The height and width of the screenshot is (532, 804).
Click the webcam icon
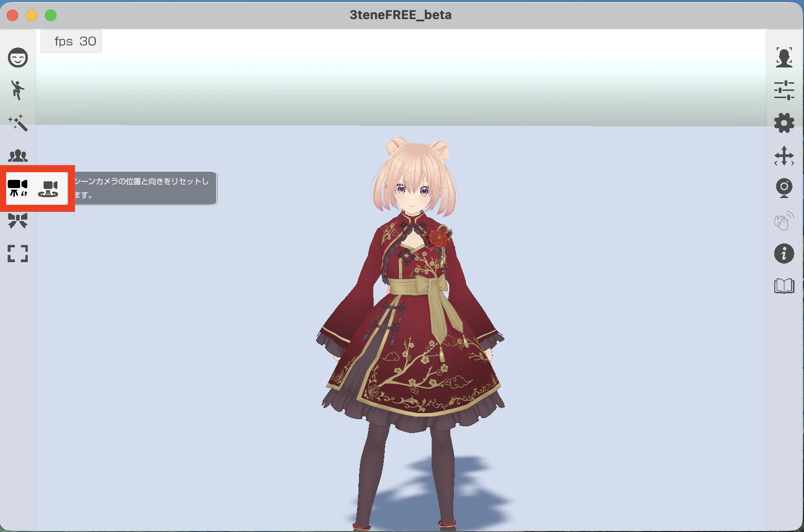point(784,188)
